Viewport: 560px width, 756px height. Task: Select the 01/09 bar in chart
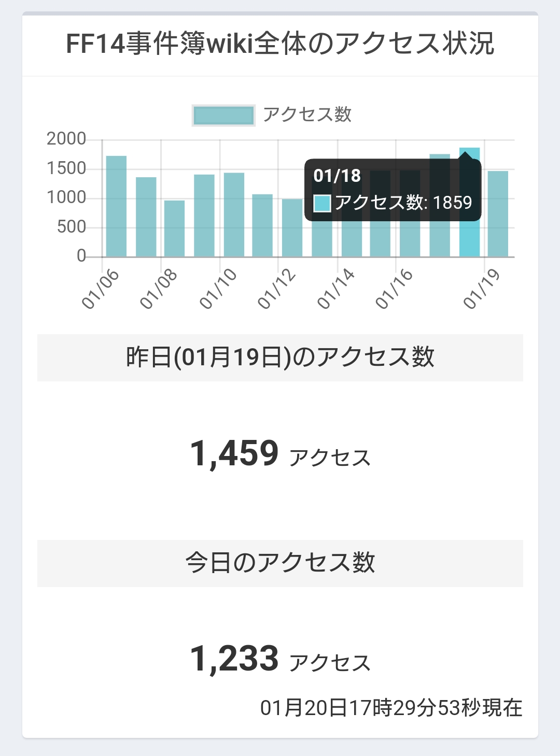pyautogui.click(x=204, y=216)
